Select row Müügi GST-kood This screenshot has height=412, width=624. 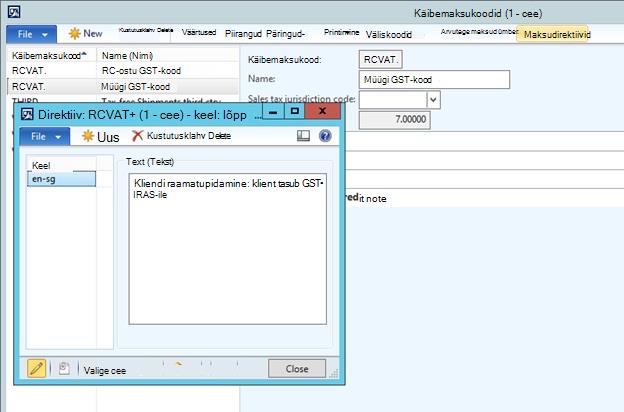point(123,86)
